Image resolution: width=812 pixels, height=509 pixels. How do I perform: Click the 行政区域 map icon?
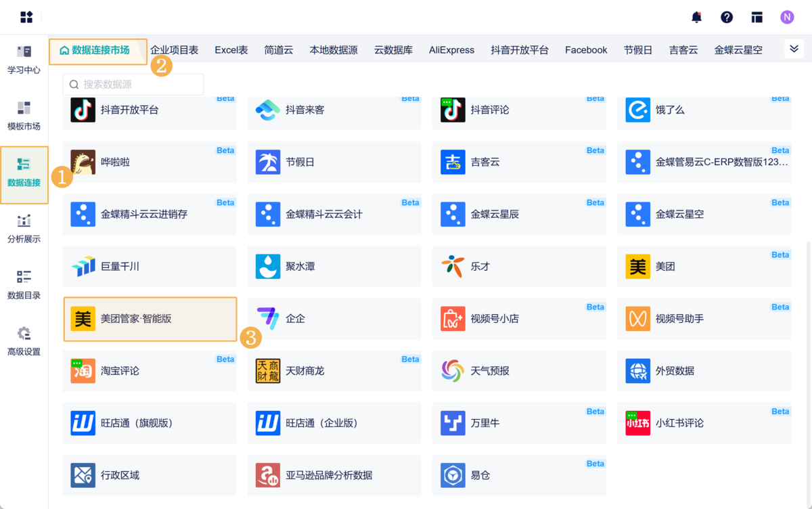pos(83,475)
